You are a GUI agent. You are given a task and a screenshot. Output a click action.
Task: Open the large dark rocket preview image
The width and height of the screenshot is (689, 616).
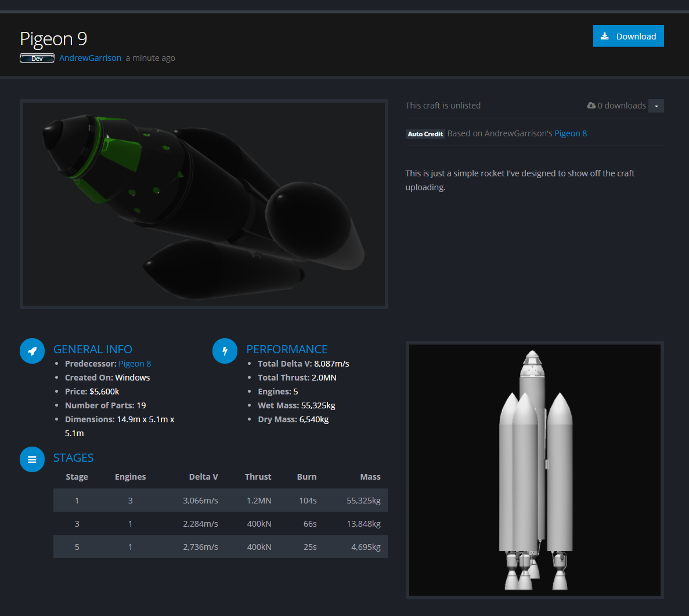click(x=204, y=204)
